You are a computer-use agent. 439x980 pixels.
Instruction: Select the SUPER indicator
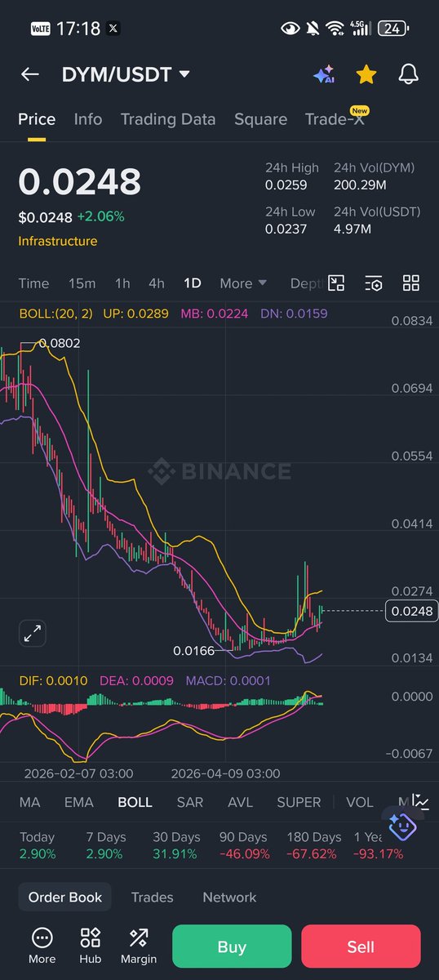[299, 802]
